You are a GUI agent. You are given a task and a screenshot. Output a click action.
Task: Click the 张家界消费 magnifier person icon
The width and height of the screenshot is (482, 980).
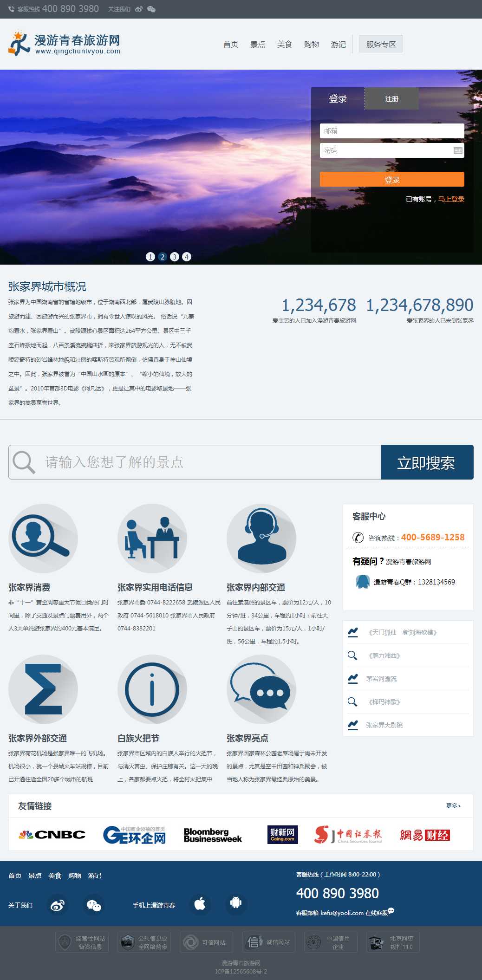tap(43, 539)
